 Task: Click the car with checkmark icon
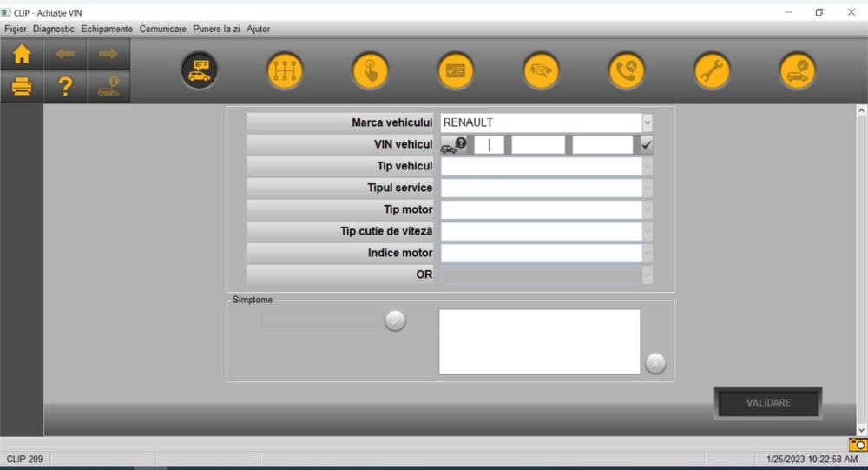coord(797,71)
